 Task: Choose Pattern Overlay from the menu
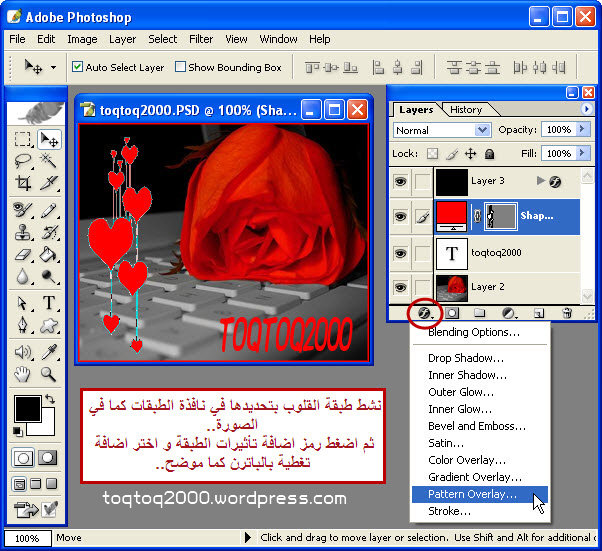point(472,494)
